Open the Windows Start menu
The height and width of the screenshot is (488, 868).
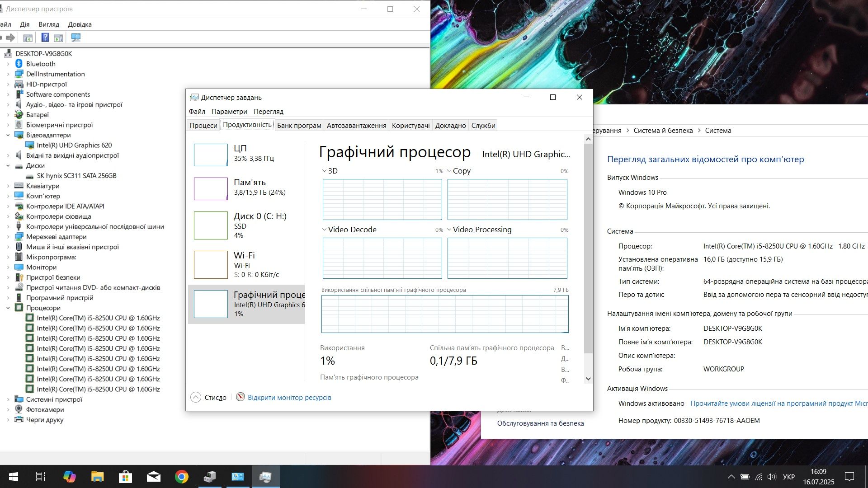(14, 477)
